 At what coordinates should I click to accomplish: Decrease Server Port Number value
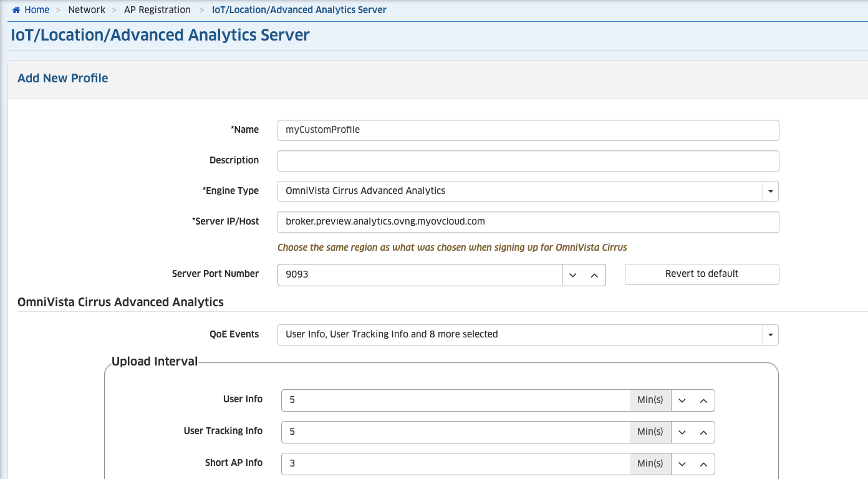573,275
